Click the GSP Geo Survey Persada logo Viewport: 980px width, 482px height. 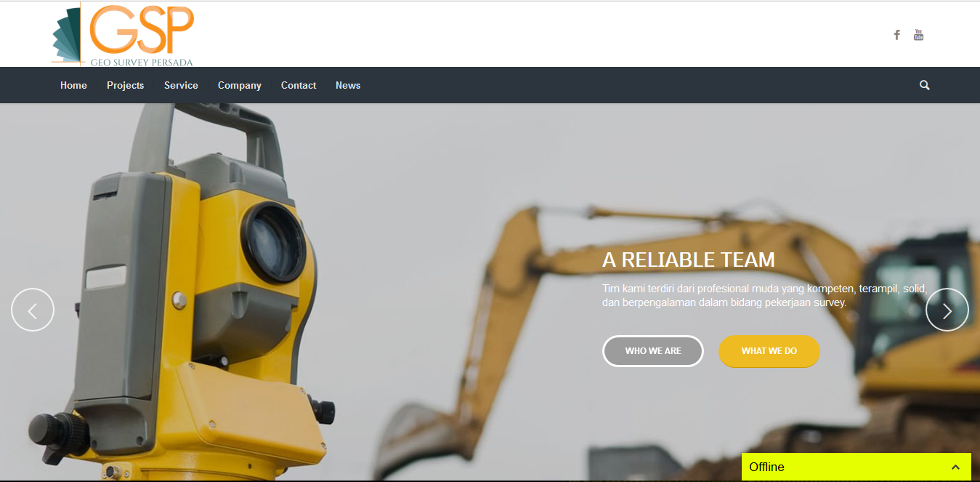click(123, 35)
